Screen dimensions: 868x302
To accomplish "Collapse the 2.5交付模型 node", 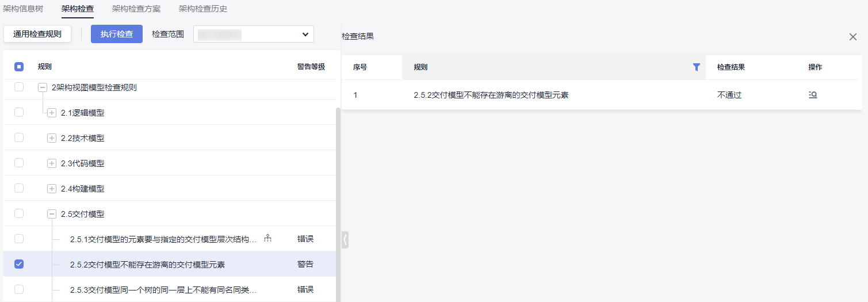I will [x=52, y=214].
